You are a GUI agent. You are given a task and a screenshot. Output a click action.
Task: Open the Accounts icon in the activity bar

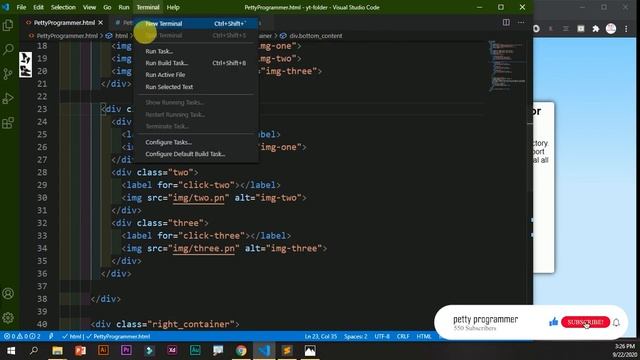click(x=8, y=293)
